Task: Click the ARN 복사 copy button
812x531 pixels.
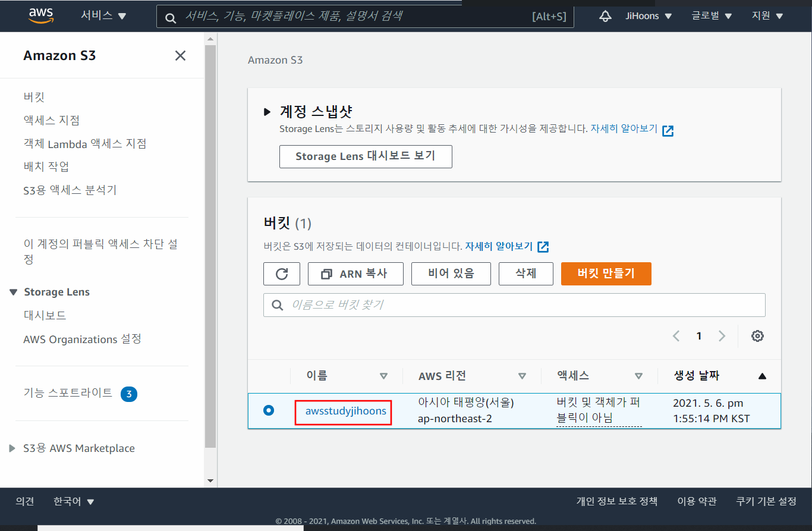Action: (355, 274)
